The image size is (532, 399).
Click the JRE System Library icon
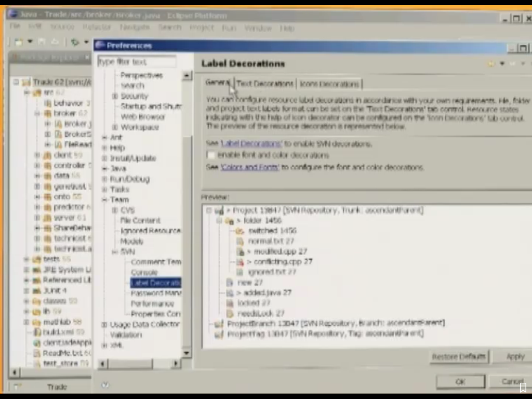tap(36, 270)
